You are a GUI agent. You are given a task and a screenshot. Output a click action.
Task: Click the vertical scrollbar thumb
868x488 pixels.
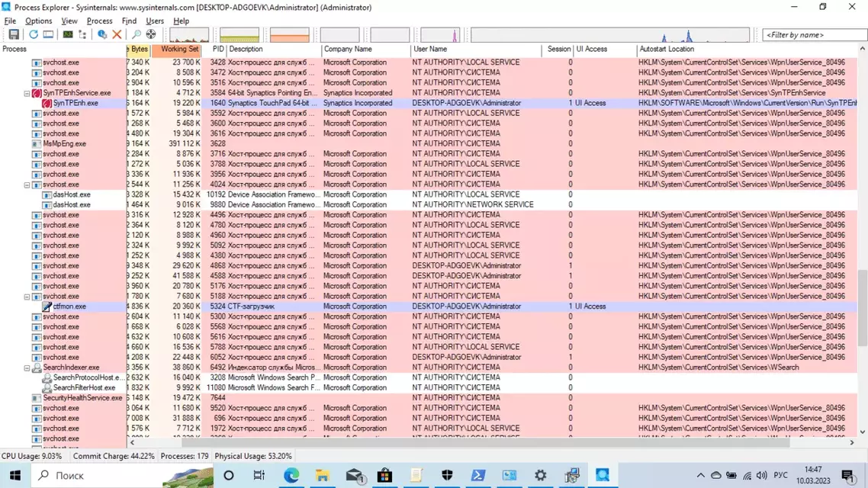click(863, 307)
